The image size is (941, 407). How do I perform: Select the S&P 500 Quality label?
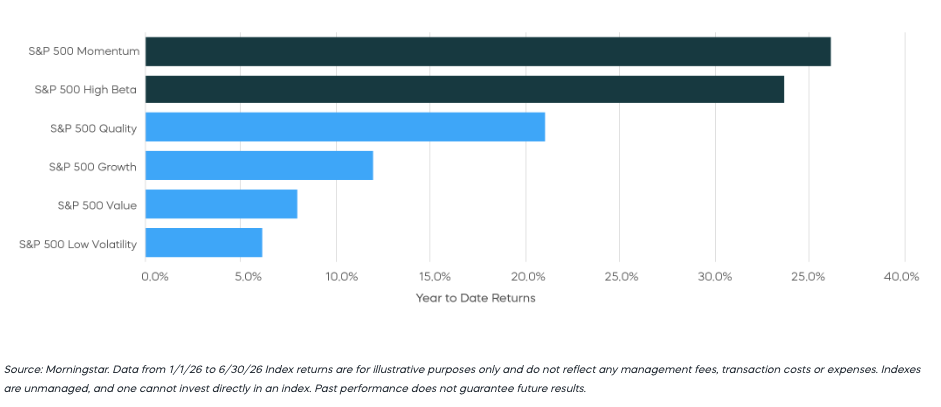point(94,128)
